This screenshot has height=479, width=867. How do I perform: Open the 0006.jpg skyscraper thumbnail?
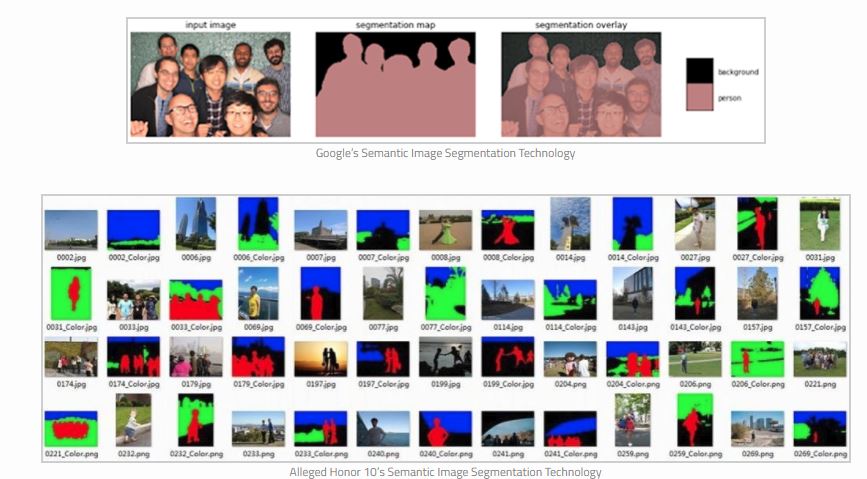tap(196, 224)
